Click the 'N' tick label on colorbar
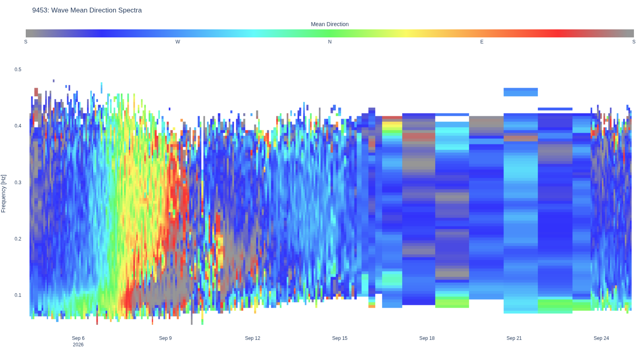Screen dimensions: 644x362 (330, 42)
